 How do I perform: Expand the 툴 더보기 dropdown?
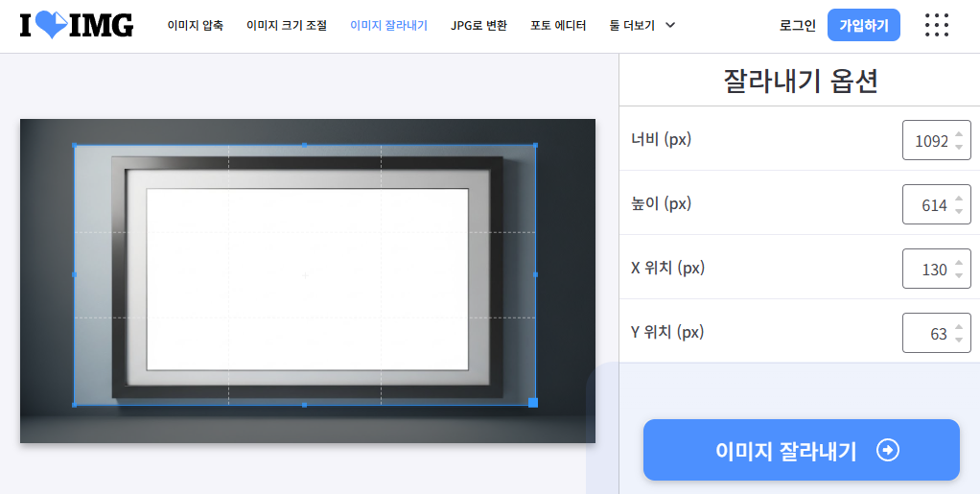pyautogui.click(x=642, y=26)
